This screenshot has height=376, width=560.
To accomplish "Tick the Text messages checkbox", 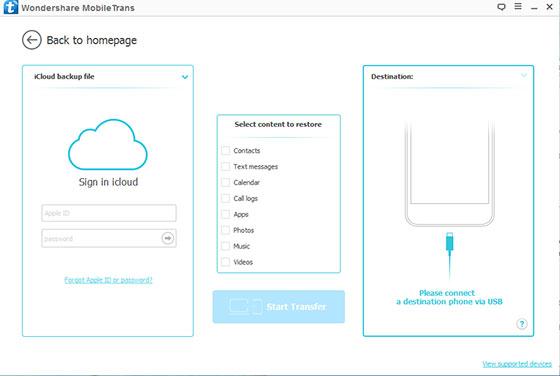I will coord(225,166).
